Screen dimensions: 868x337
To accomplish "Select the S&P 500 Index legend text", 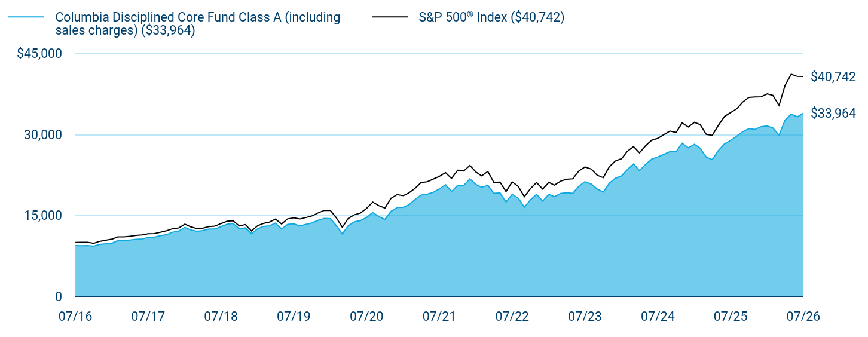I will click(x=491, y=17).
